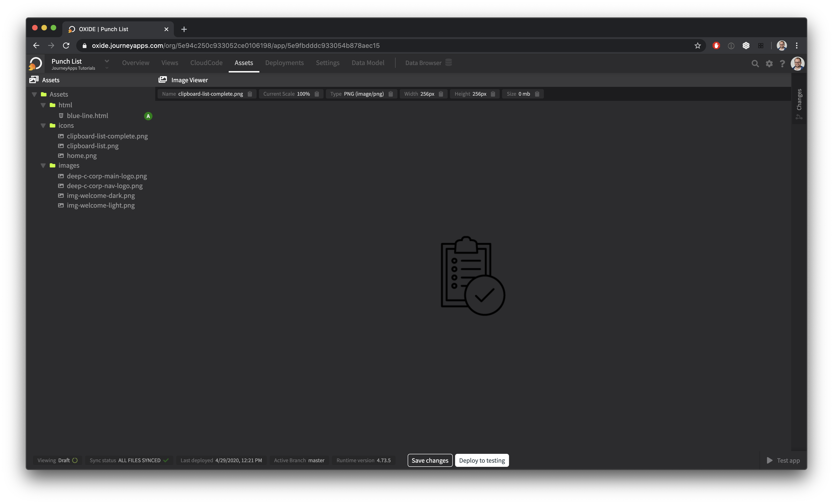Click the snowflake extension icon
The width and height of the screenshot is (833, 504).
click(x=746, y=46)
